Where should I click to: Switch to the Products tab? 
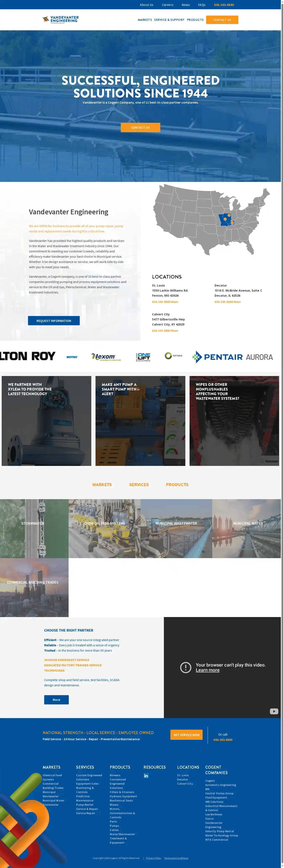(x=177, y=485)
